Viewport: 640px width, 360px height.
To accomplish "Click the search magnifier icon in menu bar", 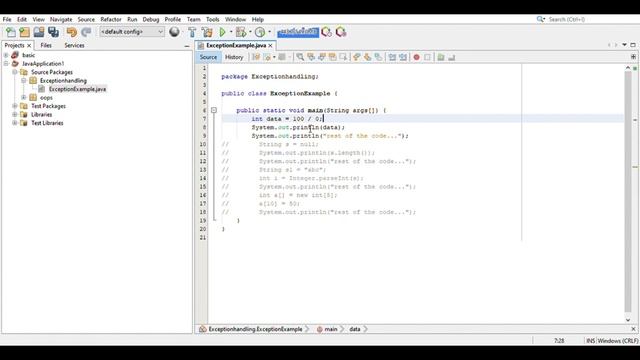I will (x=540, y=19).
